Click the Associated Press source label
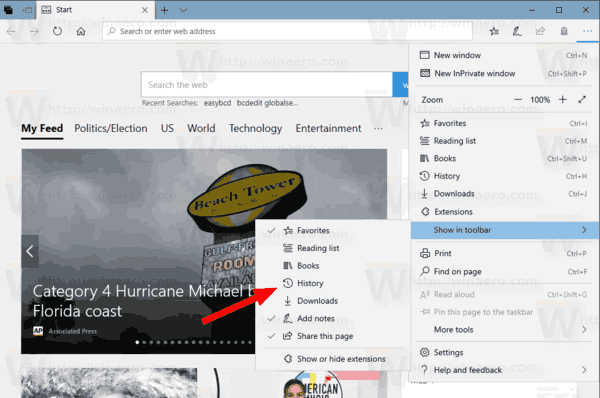 point(72,331)
